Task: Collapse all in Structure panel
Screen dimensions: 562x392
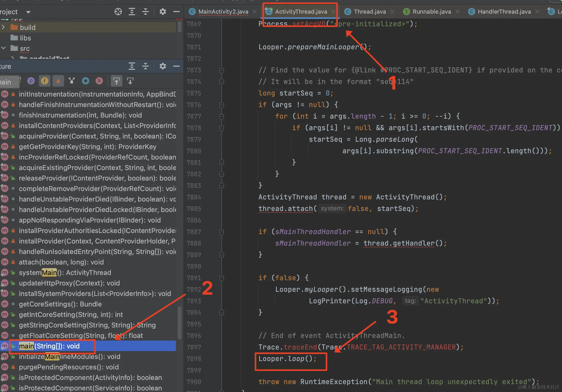Action: [145, 66]
